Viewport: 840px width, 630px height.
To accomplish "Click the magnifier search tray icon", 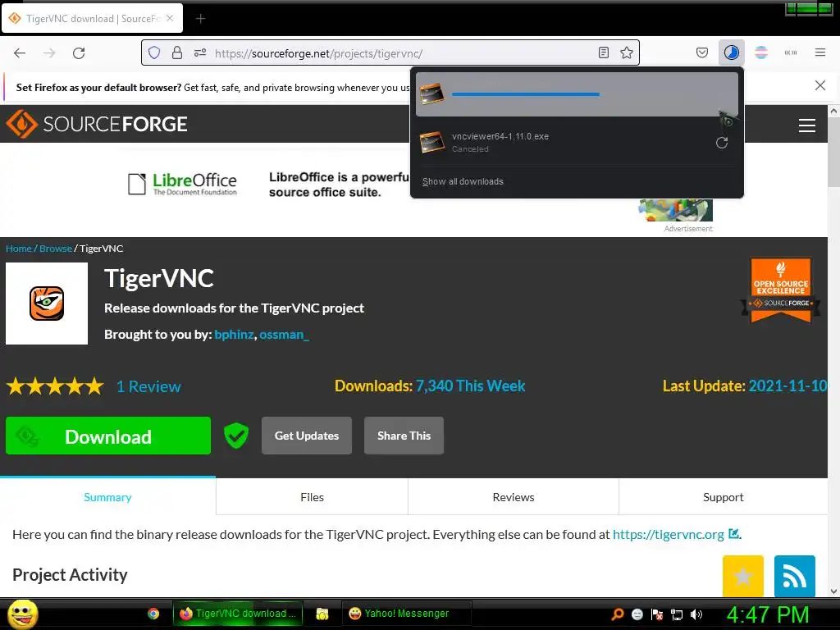I will point(618,614).
